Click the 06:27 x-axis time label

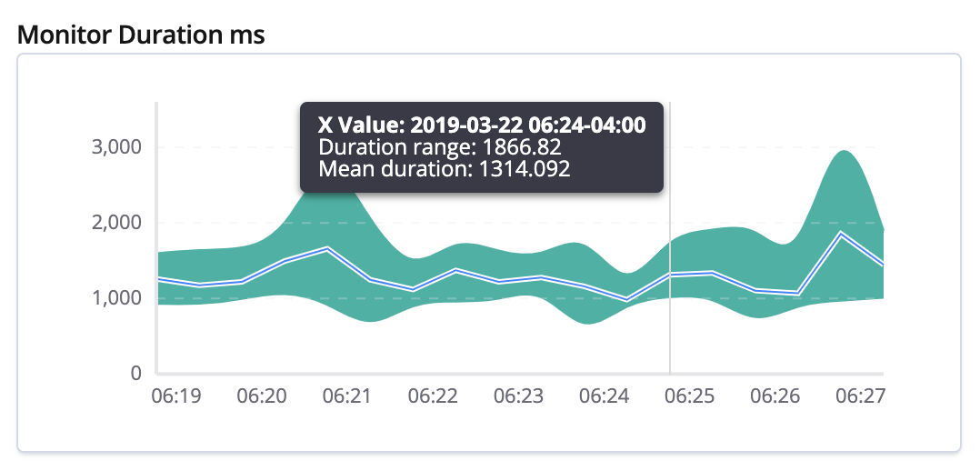860,396
